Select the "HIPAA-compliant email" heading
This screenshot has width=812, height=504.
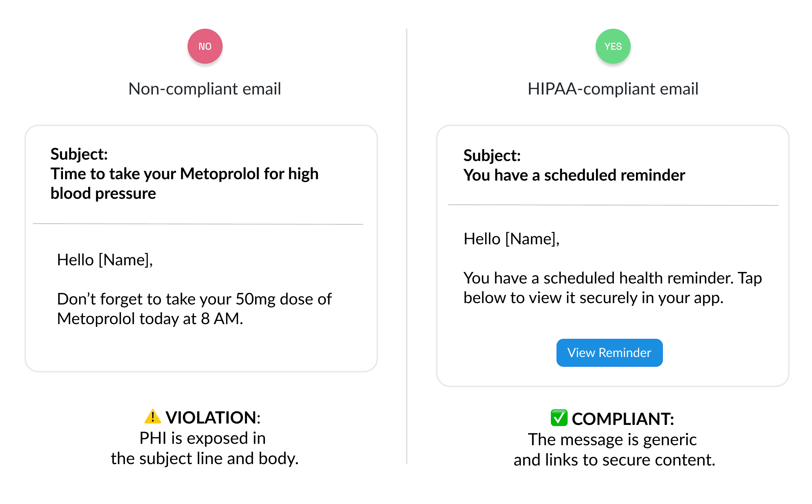coord(613,89)
